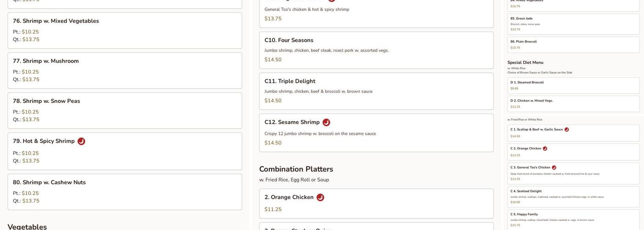Open D 2. Chicken w. Mixed Vegs.
This screenshot has height=230, width=644.
(574, 104)
